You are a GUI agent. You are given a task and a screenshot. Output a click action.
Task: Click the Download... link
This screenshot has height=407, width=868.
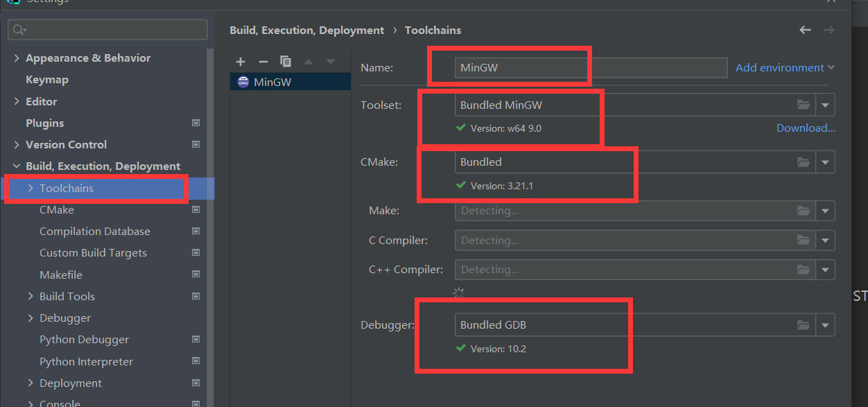[806, 128]
